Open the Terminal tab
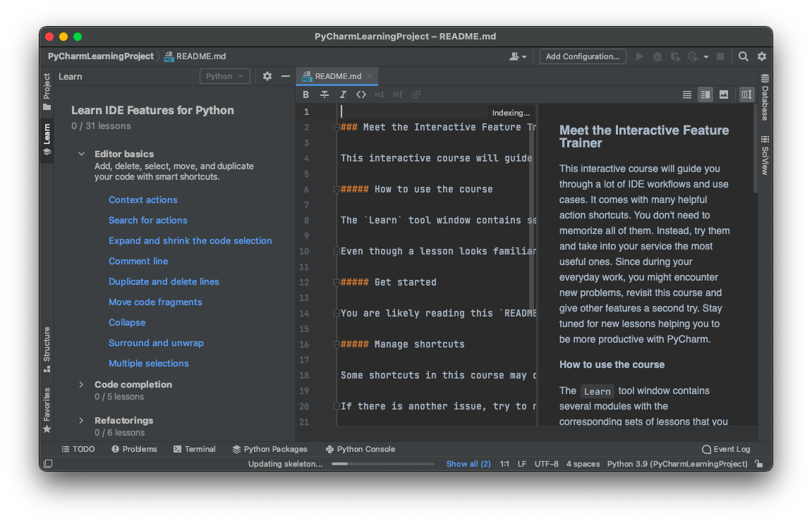812x523 pixels. point(194,449)
